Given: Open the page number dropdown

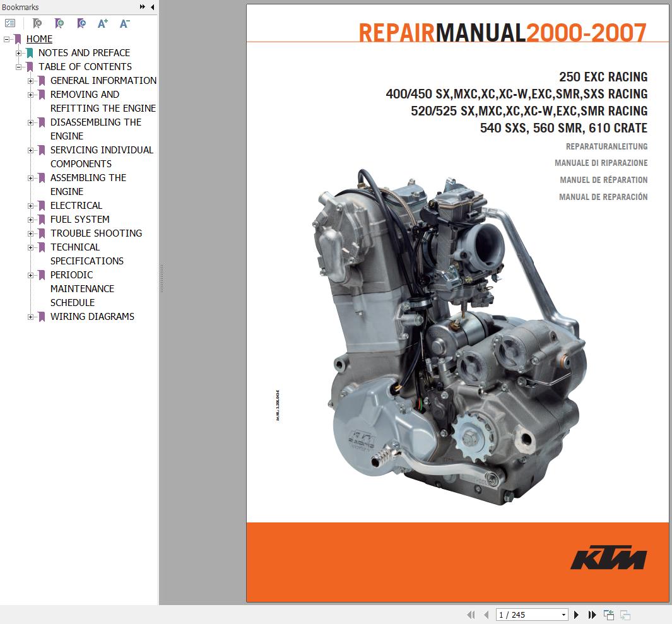Looking at the screenshot, I should pos(563,614).
